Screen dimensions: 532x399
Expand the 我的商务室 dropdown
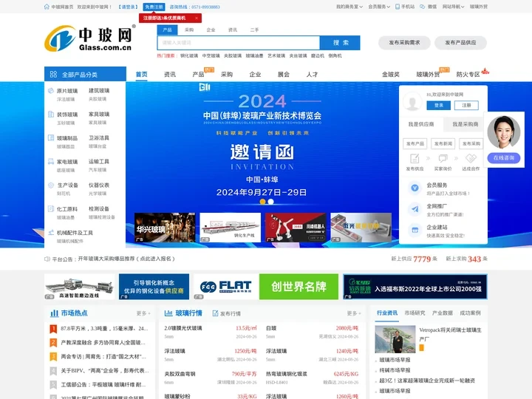point(349,7)
